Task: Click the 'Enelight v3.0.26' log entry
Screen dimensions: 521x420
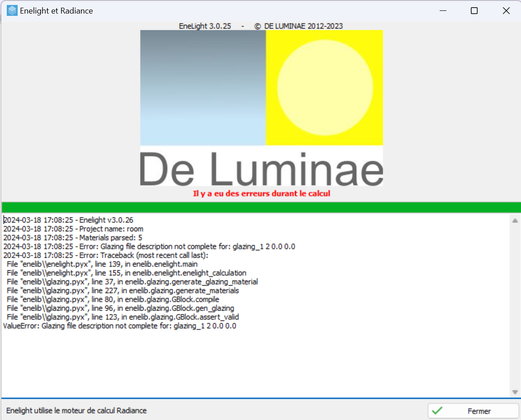Action: [68, 220]
